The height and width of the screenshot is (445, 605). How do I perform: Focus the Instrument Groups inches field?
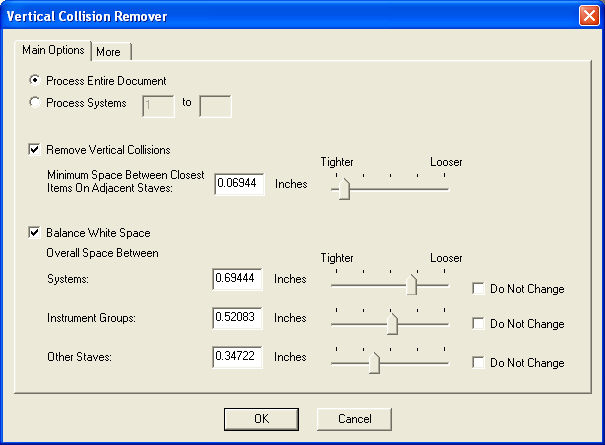point(238,318)
